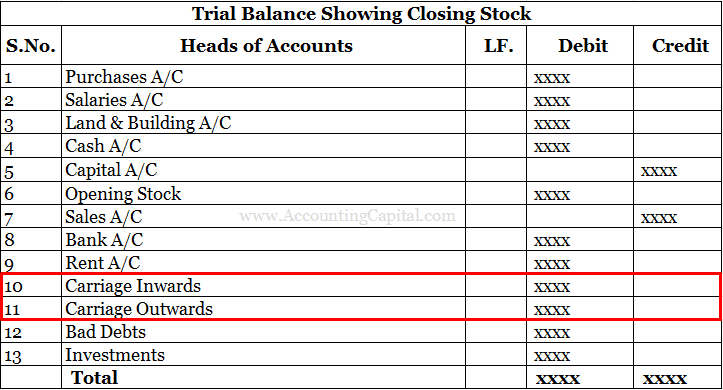Select the Salaries A/C row label
Viewport: 723px width, 390px height.
[114, 100]
